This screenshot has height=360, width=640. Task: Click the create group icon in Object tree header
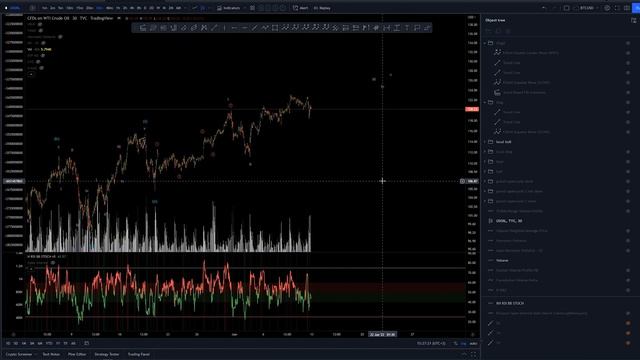pos(489,31)
